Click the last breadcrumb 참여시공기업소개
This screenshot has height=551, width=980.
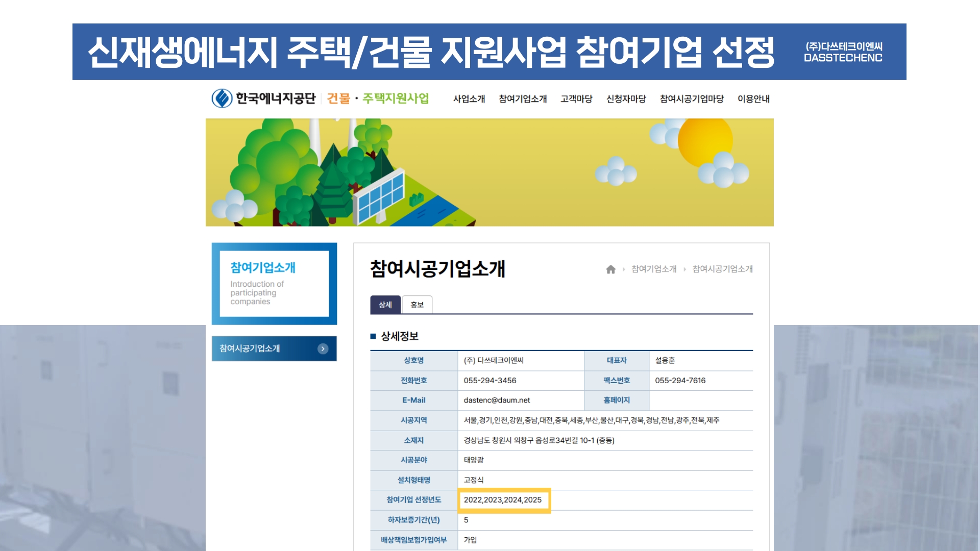722,269
